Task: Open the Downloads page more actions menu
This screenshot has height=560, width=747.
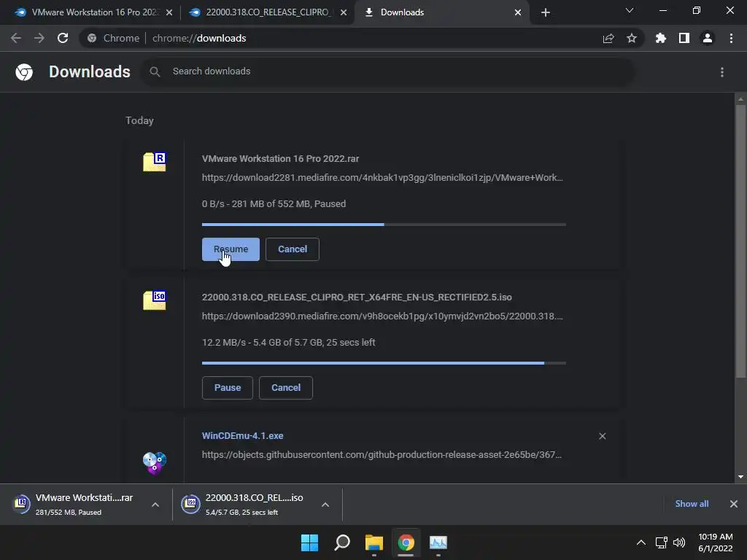Action: coord(722,72)
